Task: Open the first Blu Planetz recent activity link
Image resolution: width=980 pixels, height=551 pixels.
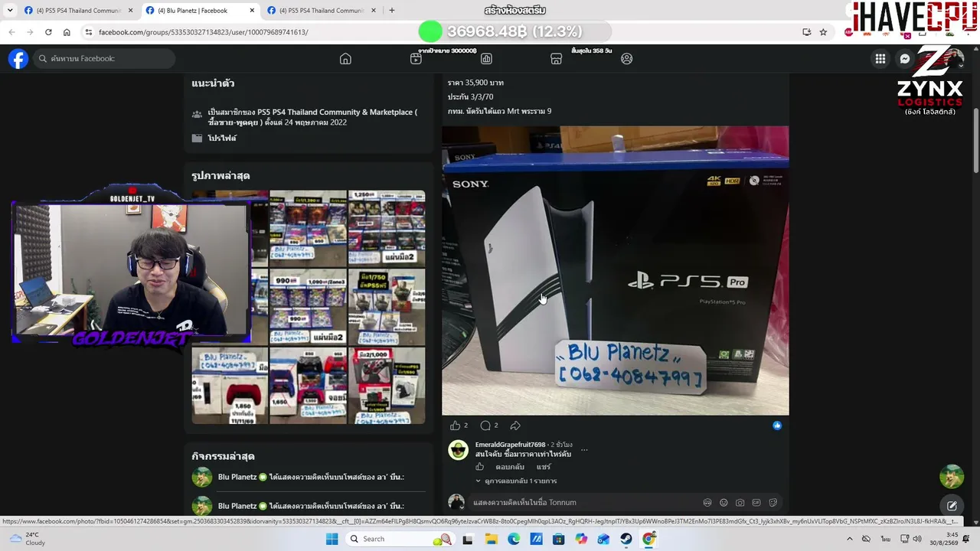Action: 311,477
